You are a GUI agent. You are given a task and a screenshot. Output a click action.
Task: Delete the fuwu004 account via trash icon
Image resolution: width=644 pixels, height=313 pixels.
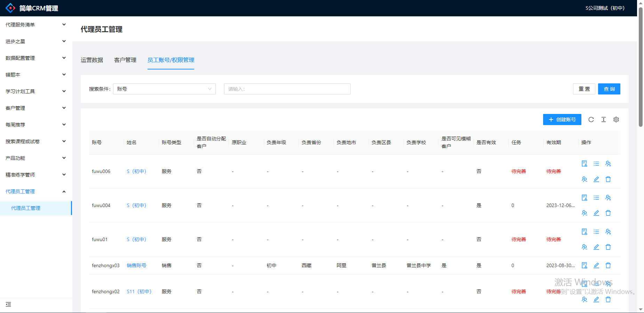(x=608, y=213)
